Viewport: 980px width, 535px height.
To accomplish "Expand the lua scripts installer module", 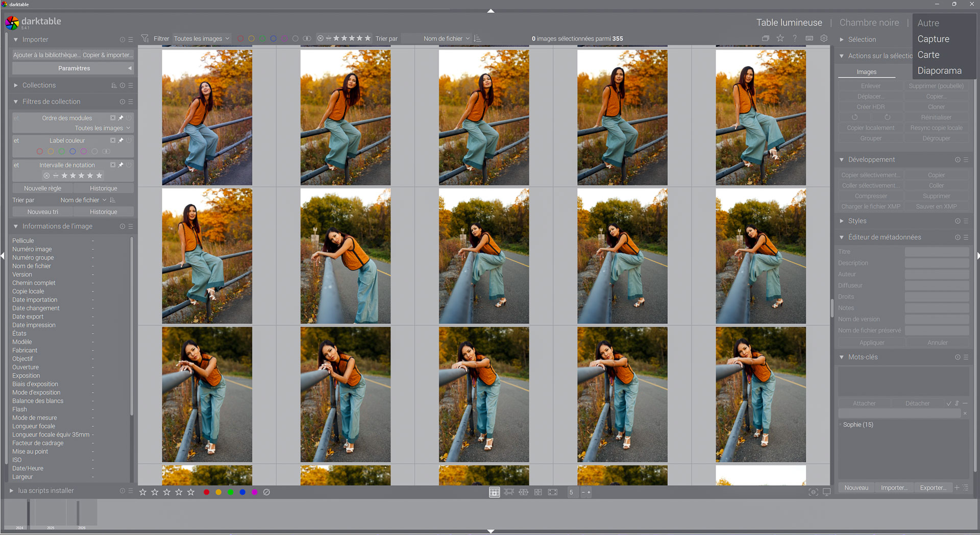I will [x=11, y=491].
